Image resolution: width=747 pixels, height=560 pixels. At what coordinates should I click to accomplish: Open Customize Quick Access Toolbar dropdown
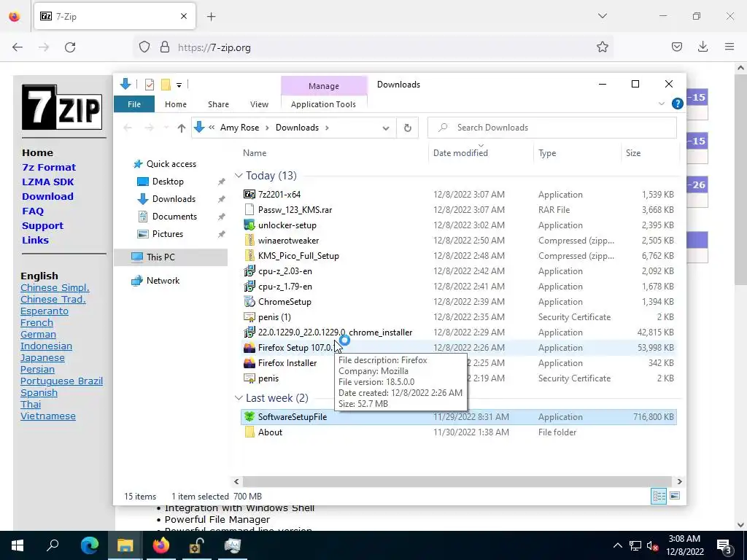[x=179, y=85]
